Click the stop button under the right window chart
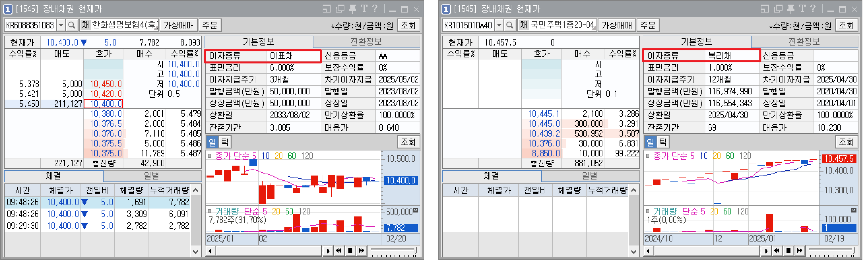This screenshot has width=868, height=260. coord(788,250)
